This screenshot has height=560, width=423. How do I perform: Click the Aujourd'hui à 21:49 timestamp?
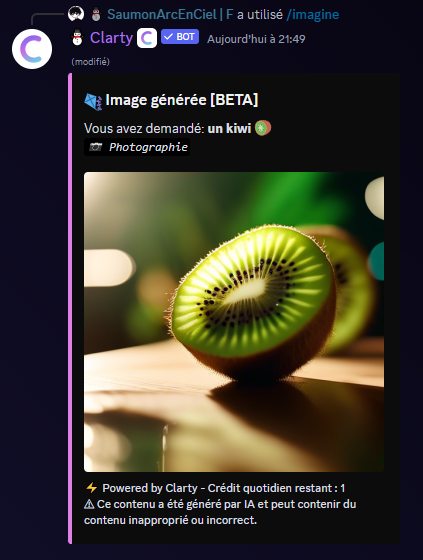point(256,39)
